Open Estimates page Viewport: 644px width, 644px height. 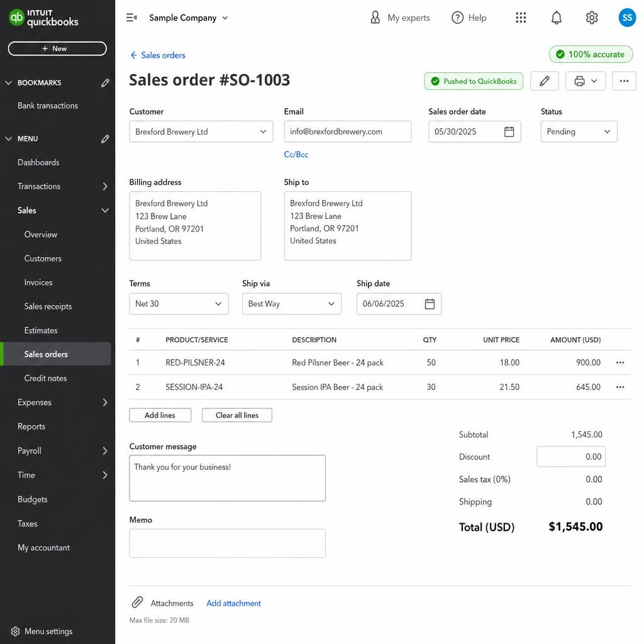(41, 330)
